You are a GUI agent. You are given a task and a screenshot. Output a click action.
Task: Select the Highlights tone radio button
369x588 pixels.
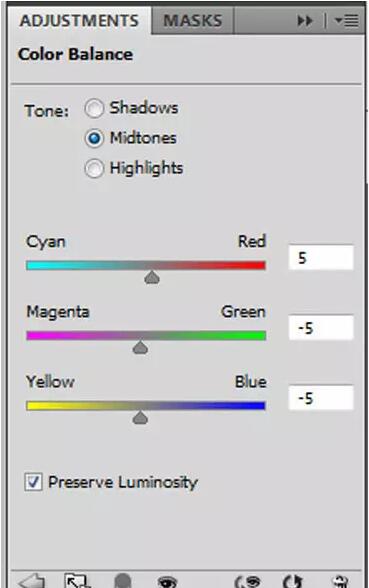tap(94, 168)
